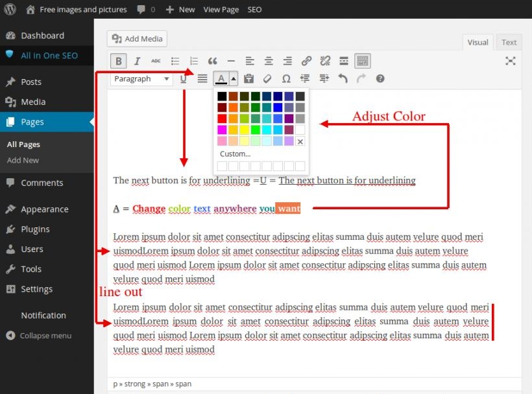Insert a bulleted list

[x=175, y=61]
